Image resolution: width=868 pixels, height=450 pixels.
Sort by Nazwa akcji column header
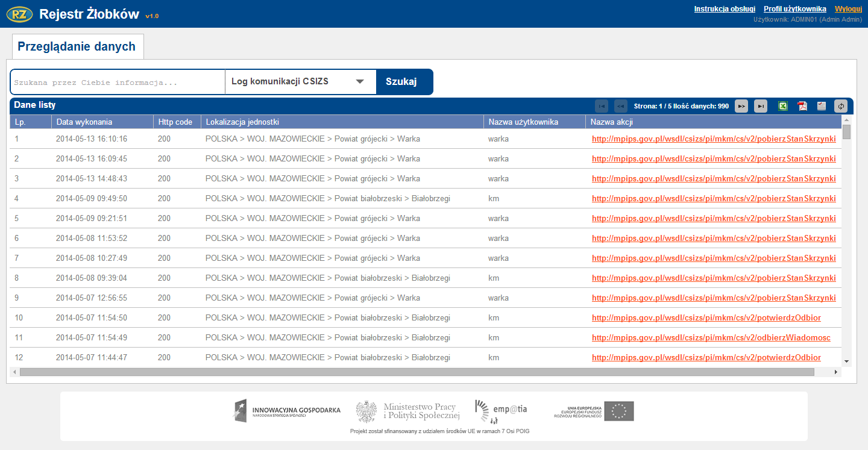[714, 122]
